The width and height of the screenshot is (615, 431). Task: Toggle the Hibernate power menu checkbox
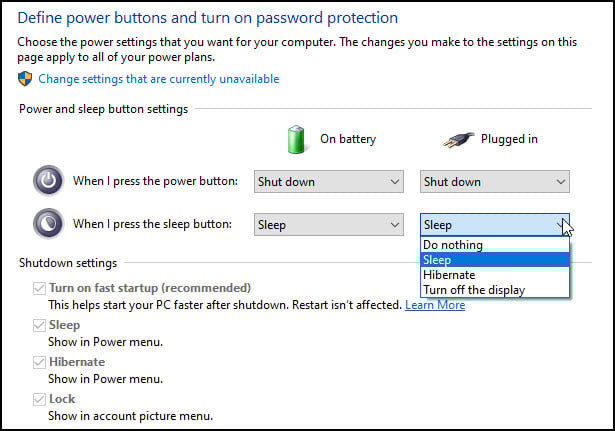coord(39,362)
